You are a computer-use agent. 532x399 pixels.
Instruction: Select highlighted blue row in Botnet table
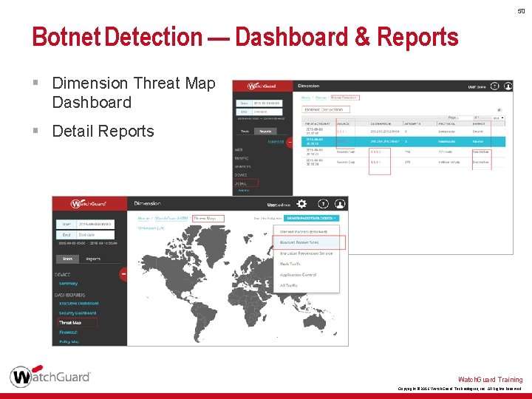(x=403, y=141)
